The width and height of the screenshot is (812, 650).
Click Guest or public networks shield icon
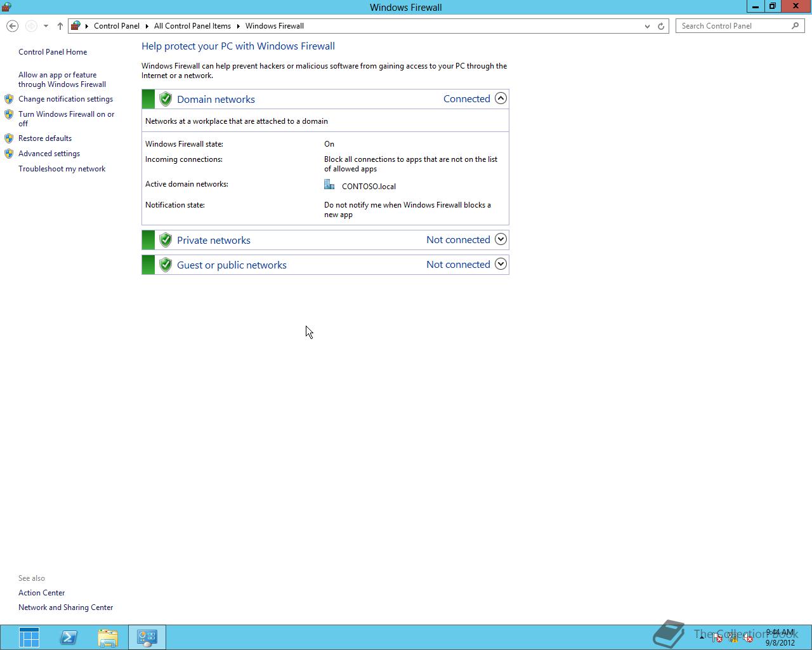pyautogui.click(x=166, y=265)
